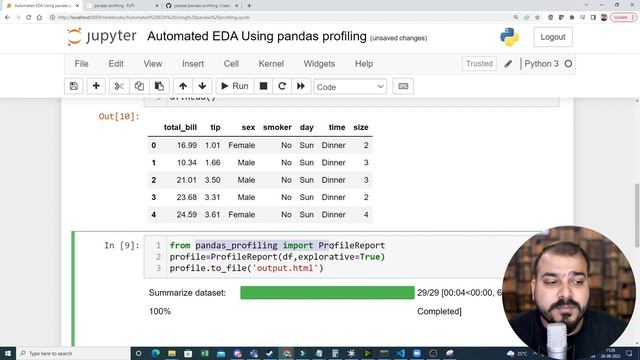Open the command palette keyboard icon
The width and height of the screenshot is (640, 360).
point(403,86)
